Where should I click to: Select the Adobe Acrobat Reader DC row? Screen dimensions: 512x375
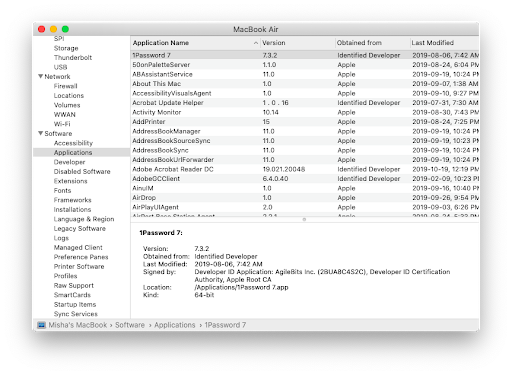[x=305, y=169]
